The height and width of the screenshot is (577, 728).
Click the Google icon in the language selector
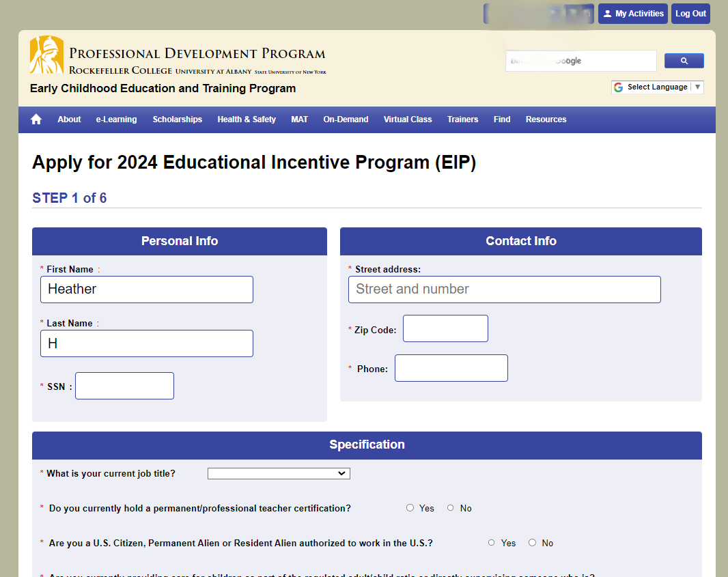(x=618, y=87)
